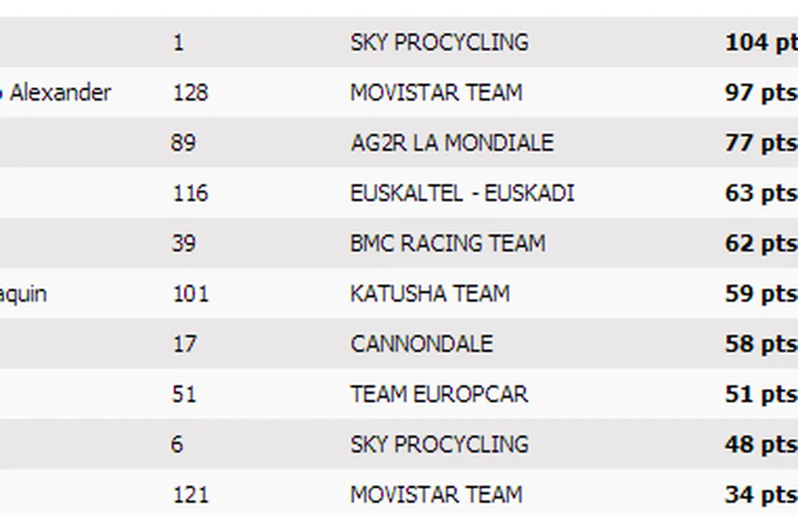The image size is (798, 532).
Task: Click the KATUSHA TEAM name
Action: 429,293
